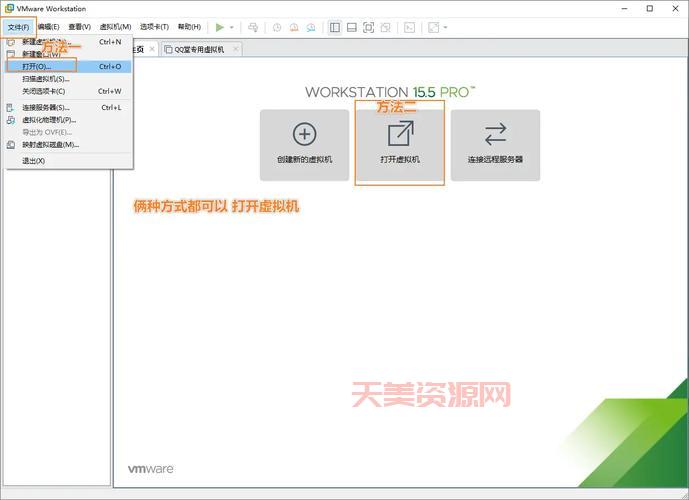
Task: Select 关闭选项卡(C) menu entry
Action: (x=69, y=91)
